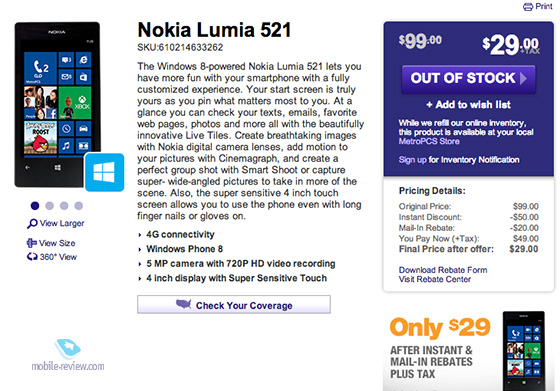Click the plus icon beside Add to wish list
The image size is (560, 391).
(x=429, y=105)
